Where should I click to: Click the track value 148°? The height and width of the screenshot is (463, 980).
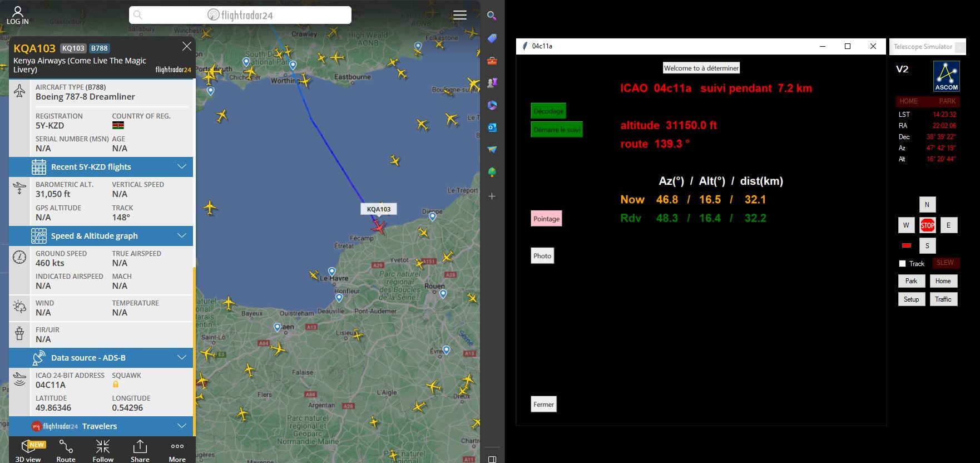pyautogui.click(x=121, y=218)
